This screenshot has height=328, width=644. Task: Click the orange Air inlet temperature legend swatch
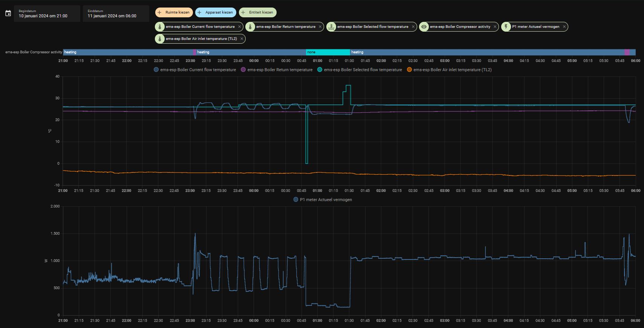tap(410, 70)
